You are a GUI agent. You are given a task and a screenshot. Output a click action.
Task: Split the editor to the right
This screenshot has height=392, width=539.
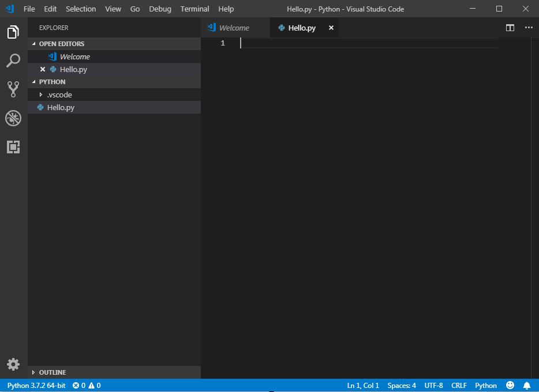coord(510,28)
